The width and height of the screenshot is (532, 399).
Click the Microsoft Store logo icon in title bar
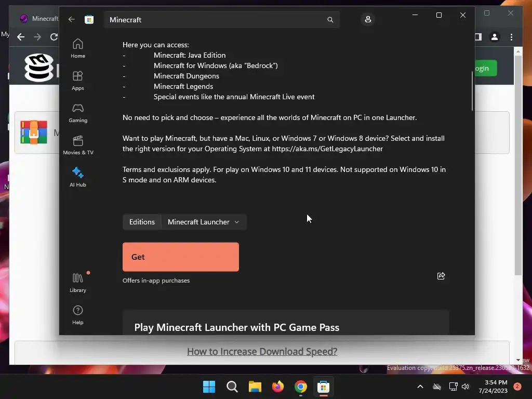coord(89,20)
